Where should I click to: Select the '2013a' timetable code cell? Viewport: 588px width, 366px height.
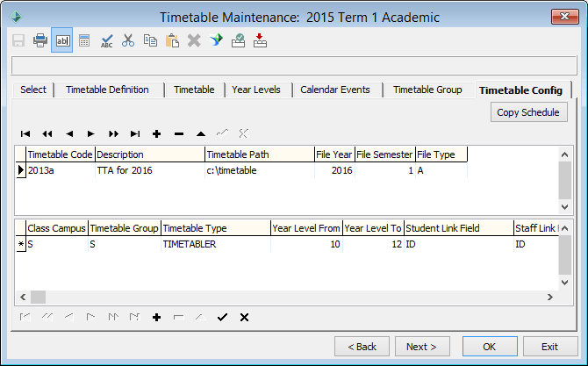point(61,170)
